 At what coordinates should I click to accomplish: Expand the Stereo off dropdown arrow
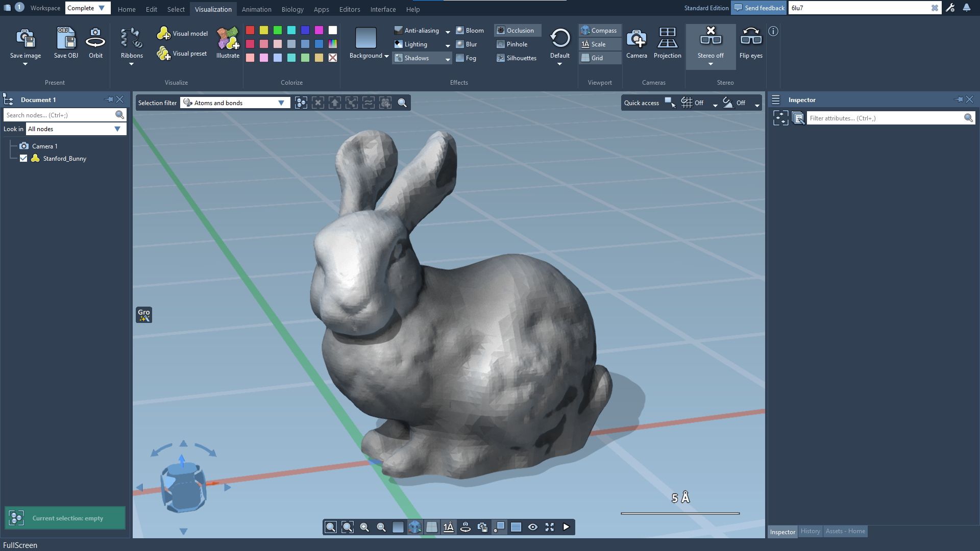tap(710, 64)
